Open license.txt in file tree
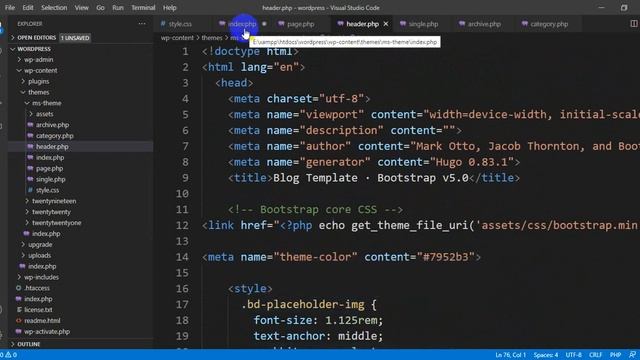The height and width of the screenshot is (360, 640). [38, 310]
